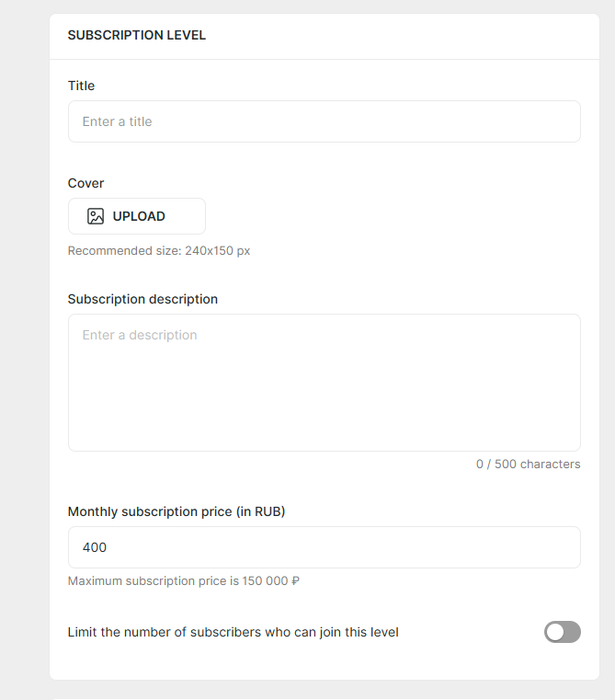Click the maximum subscription price hint text
This screenshot has width=615, height=700.
pos(184,581)
